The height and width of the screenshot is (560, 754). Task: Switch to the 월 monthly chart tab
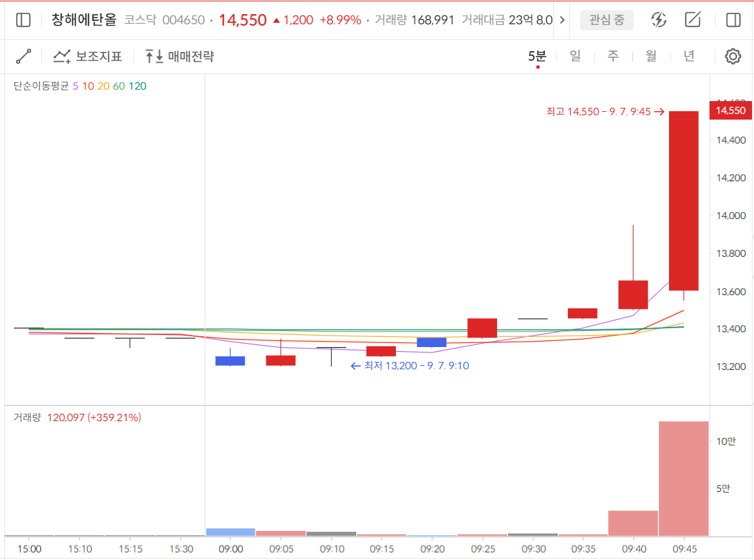coord(651,56)
